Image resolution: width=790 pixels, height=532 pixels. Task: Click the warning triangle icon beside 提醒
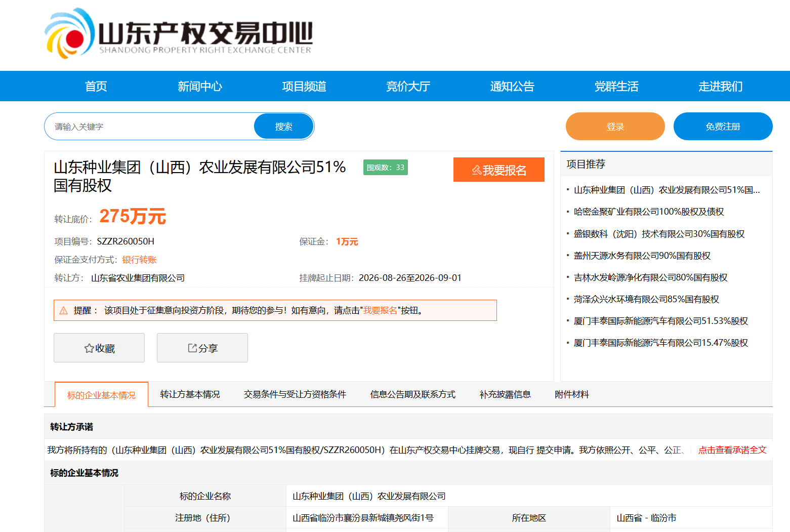pos(64,311)
